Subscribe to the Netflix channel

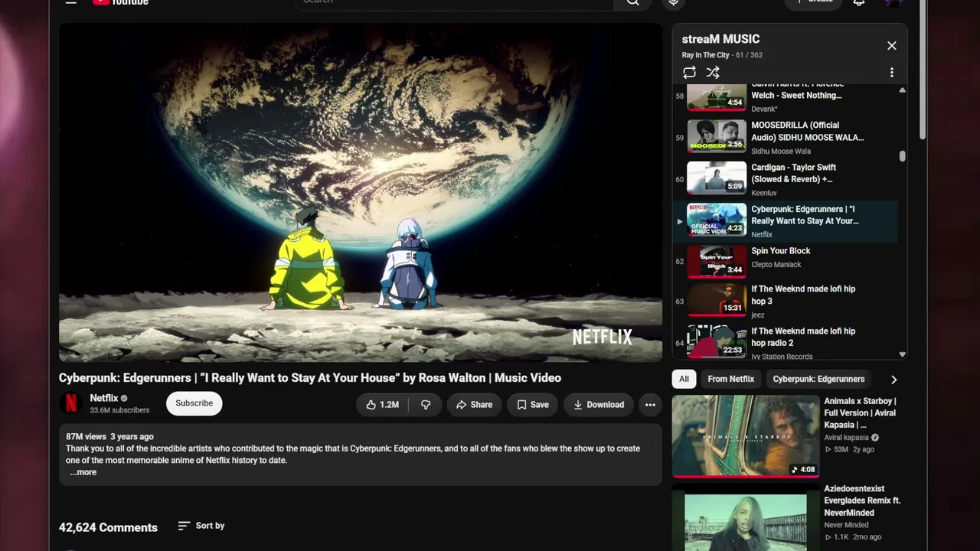(194, 403)
